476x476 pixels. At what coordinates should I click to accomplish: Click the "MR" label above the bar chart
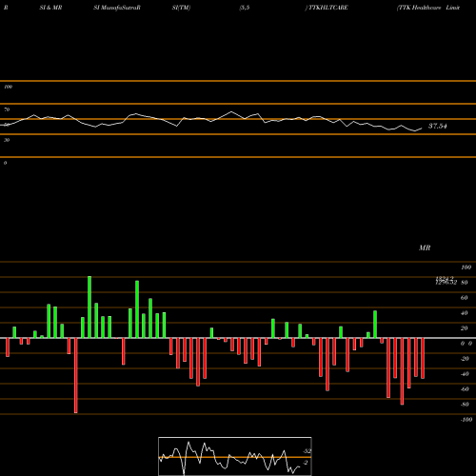click(425, 248)
